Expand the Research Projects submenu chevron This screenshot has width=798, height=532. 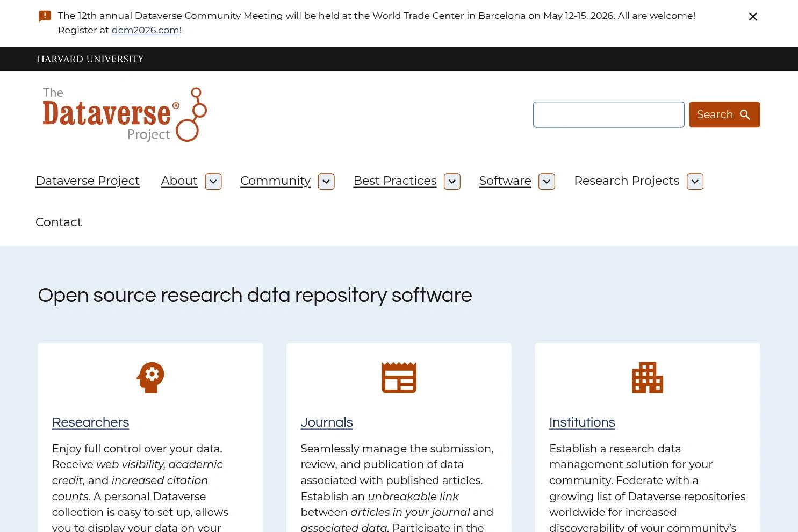[695, 182]
